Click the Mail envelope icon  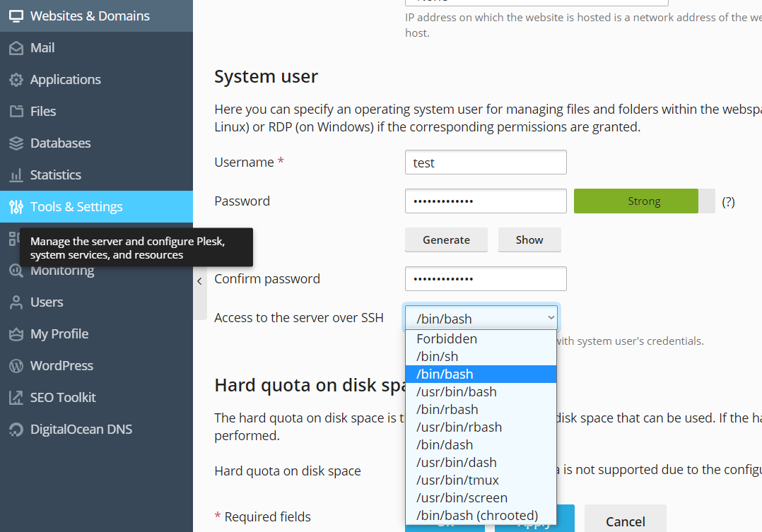pyautogui.click(x=16, y=48)
